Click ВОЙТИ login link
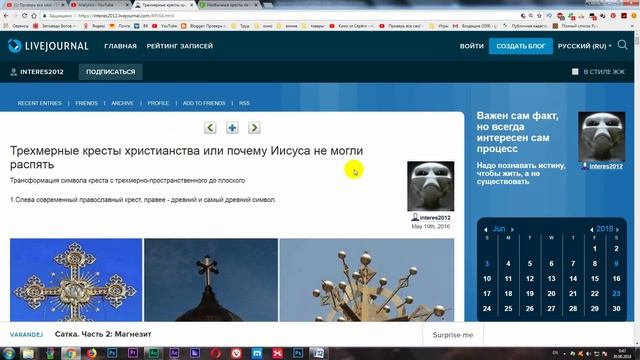The image size is (640, 360). (472, 46)
